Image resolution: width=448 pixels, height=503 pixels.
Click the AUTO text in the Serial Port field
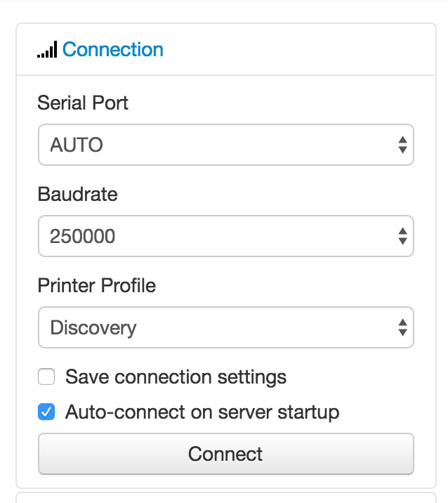pos(77,145)
